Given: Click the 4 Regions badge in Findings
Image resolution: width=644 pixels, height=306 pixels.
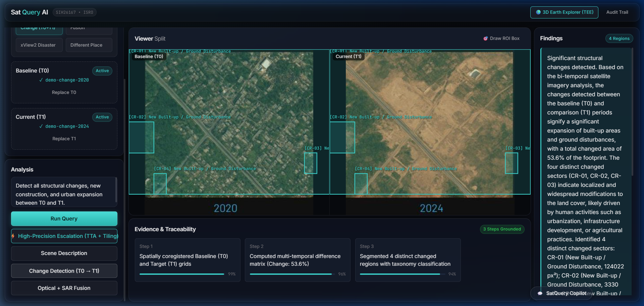Looking at the screenshot, I should click(x=619, y=39).
